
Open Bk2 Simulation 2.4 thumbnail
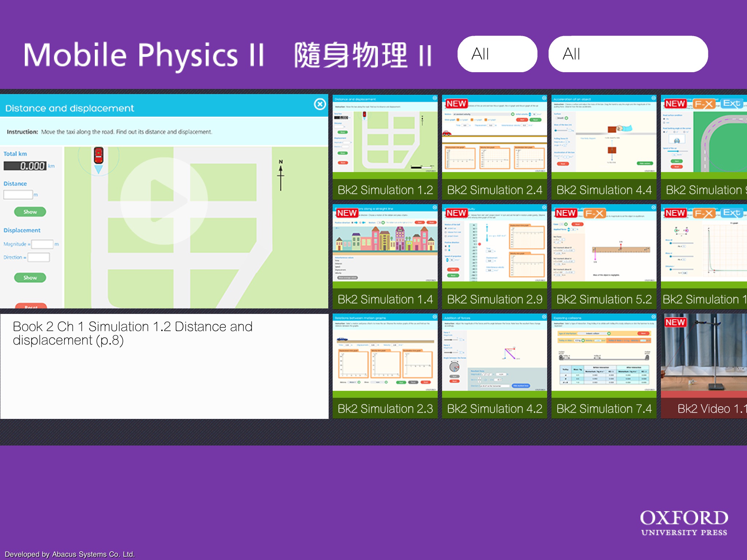pos(494,147)
